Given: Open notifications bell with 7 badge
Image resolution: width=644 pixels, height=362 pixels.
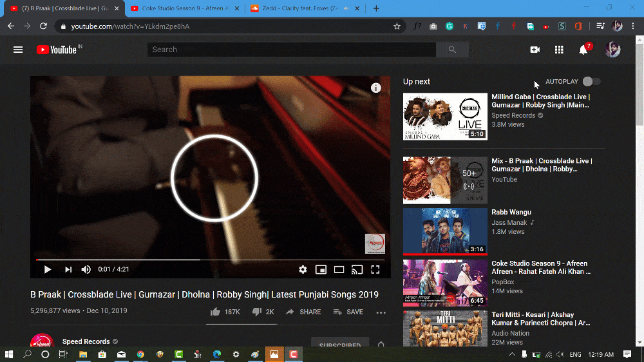Looking at the screenshot, I should point(583,50).
